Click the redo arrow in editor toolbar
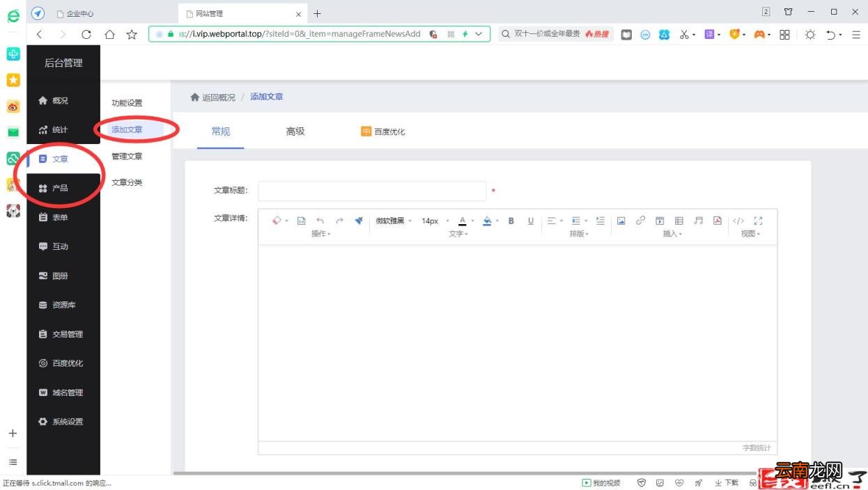This screenshot has width=868, height=490. point(340,221)
